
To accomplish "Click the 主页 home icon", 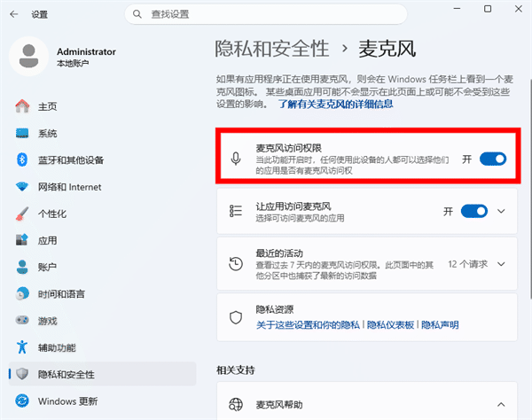I will coord(22,106).
